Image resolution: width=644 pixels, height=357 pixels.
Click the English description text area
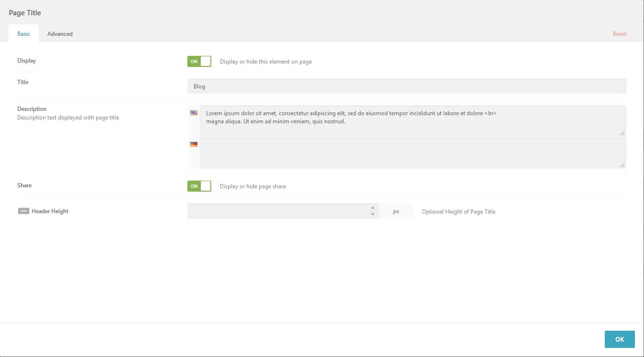413,120
